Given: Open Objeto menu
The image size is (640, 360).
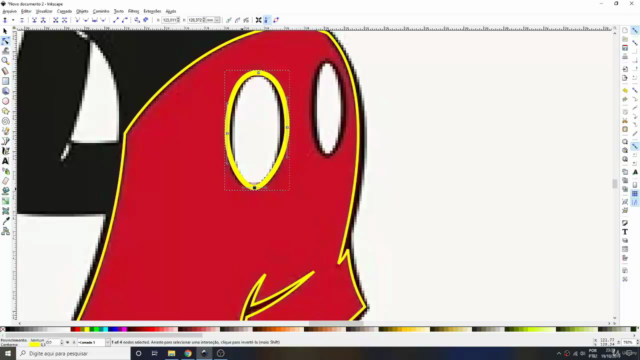Looking at the screenshot, I should [82, 11].
